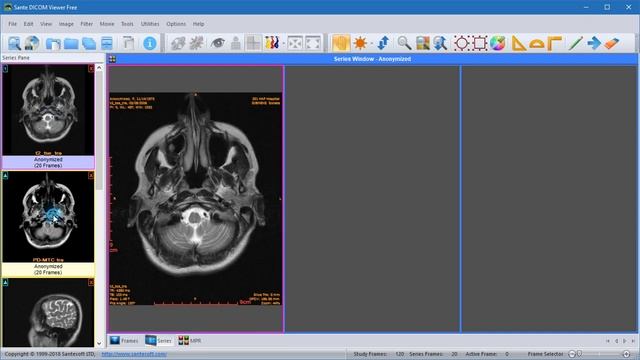Open the Tools menu
Image resolution: width=640 pixels, height=360 pixels.
point(127,24)
